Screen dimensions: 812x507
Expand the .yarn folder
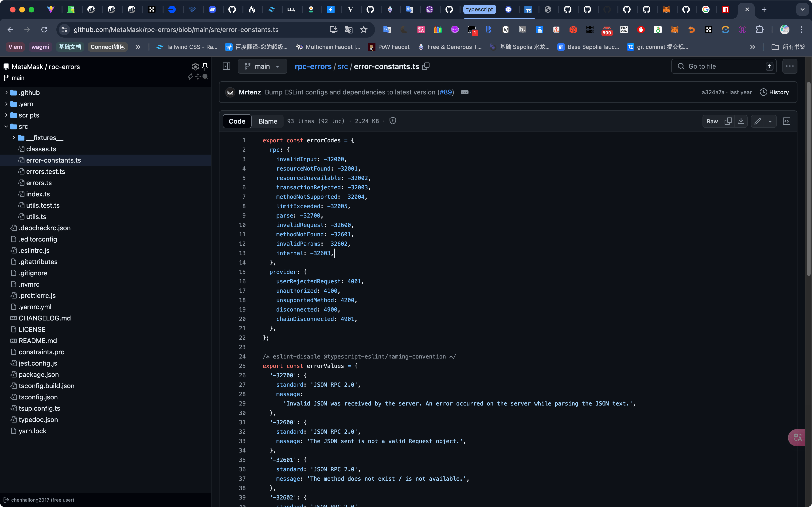pyautogui.click(x=6, y=104)
